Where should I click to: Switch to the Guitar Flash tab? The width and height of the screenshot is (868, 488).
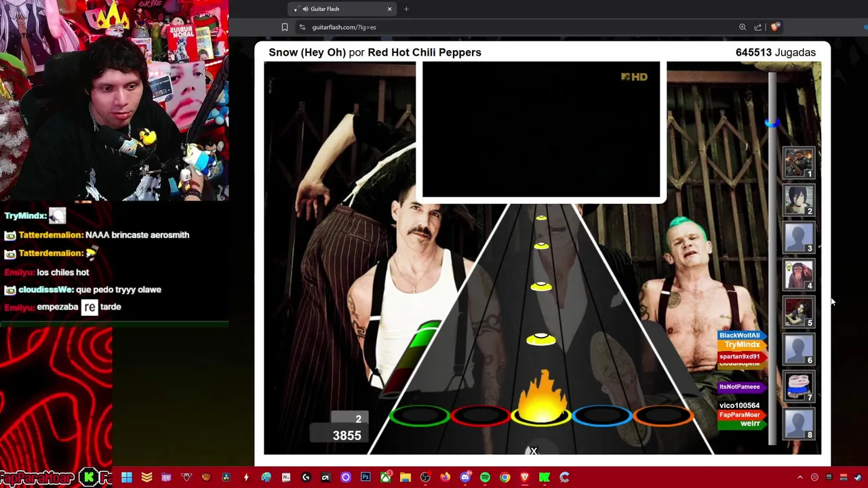tap(342, 9)
